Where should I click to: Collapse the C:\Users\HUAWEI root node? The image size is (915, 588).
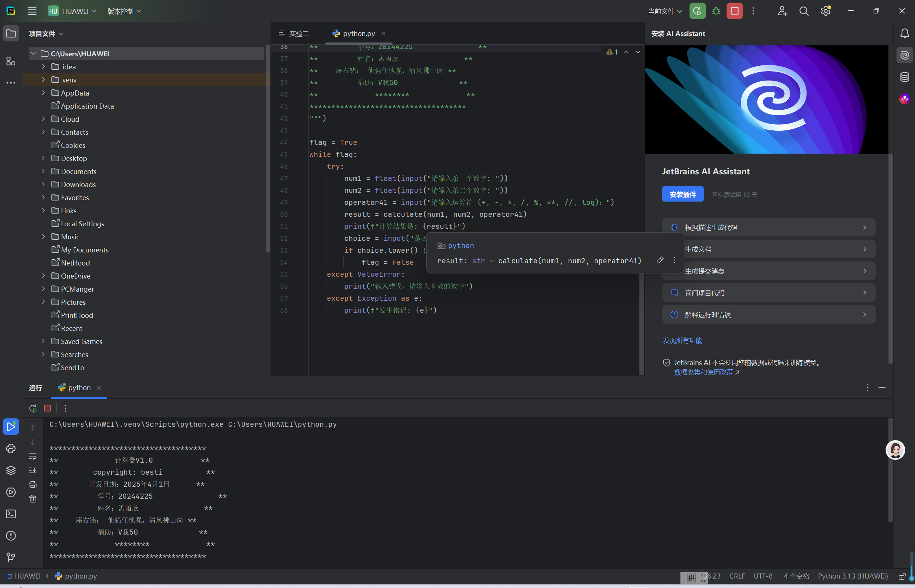tap(34, 53)
